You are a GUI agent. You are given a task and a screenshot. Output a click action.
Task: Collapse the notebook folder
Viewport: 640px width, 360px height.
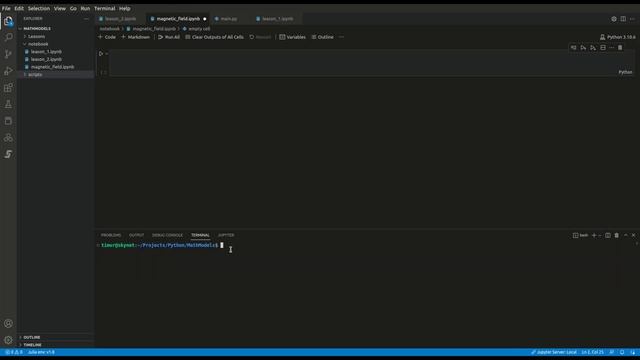(x=38, y=44)
